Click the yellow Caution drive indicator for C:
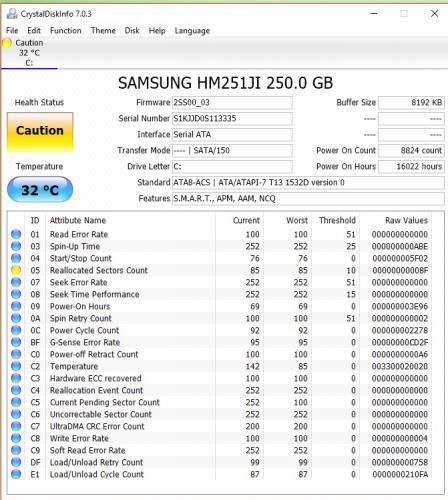The width and height of the screenshot is (448, 500). [x=7, y=43]
